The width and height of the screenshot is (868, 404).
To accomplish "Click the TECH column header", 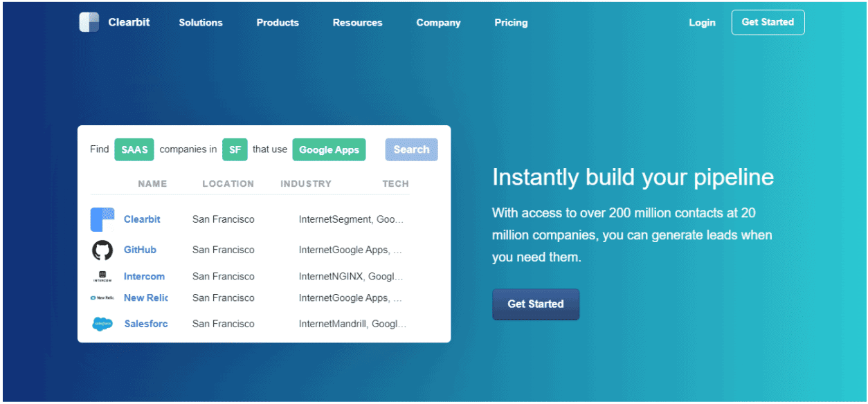I will point(395,184).
